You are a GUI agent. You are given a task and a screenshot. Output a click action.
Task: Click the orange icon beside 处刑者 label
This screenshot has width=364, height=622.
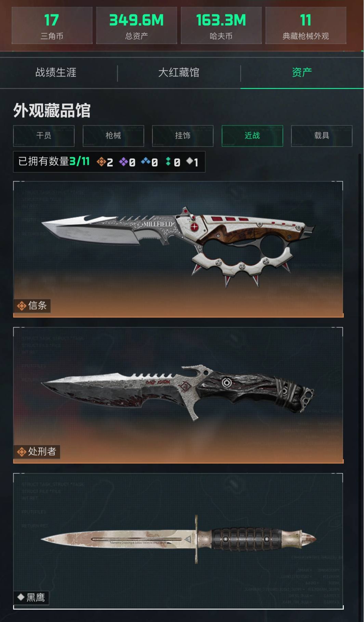coord(22,452)
